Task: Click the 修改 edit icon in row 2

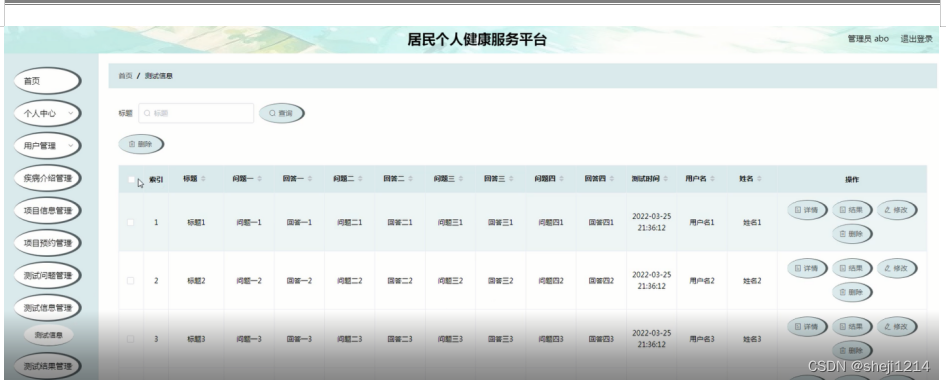Action: [887, 268]
